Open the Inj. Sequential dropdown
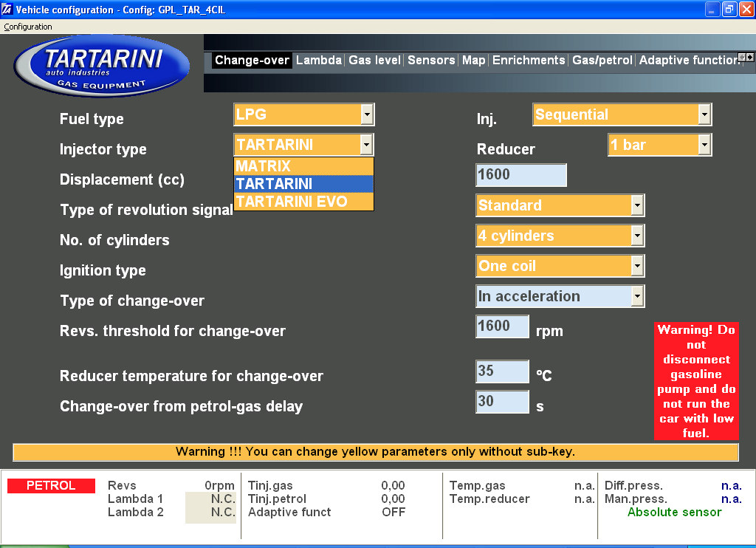 (x=704, y=114)
